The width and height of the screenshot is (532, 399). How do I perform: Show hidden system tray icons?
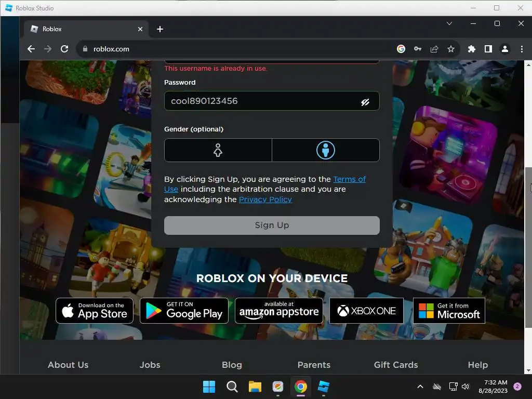point(420,387)
